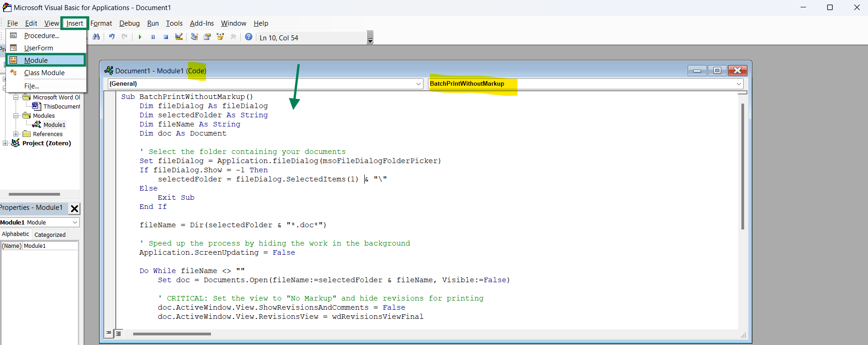Screen dimensions: 868x345
Task: Open Properties Window toolbar icon
Action: [x=207, y=37]
